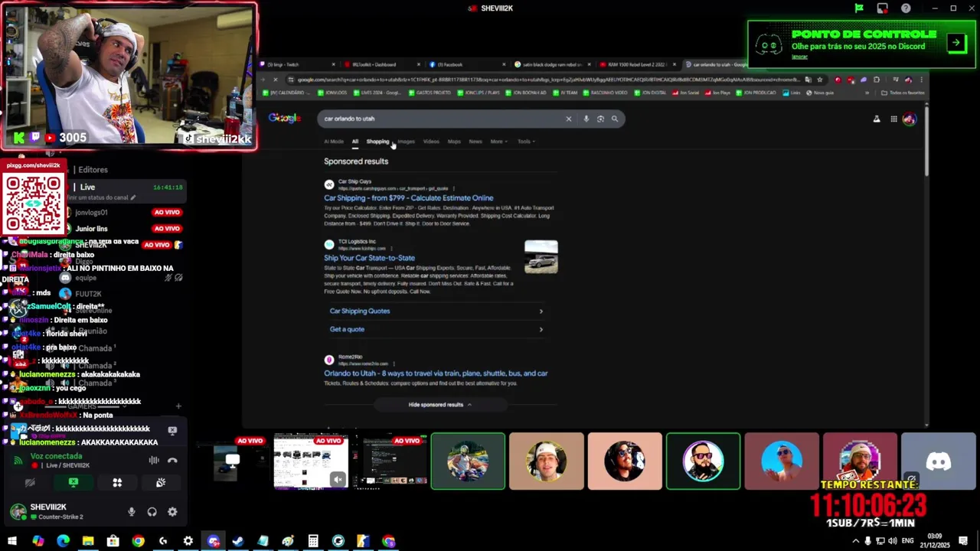Switch to News results tab
This screenshot has height=551, width=980.
[x=475, y=142]
